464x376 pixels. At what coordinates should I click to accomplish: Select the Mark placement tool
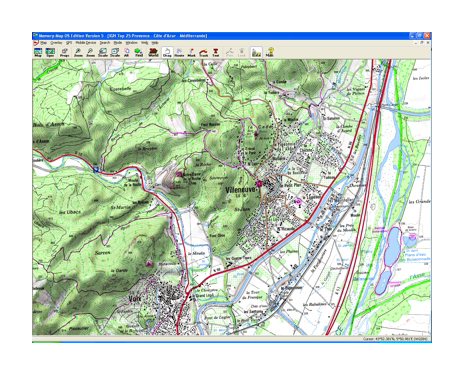click(x=191, y=52)
